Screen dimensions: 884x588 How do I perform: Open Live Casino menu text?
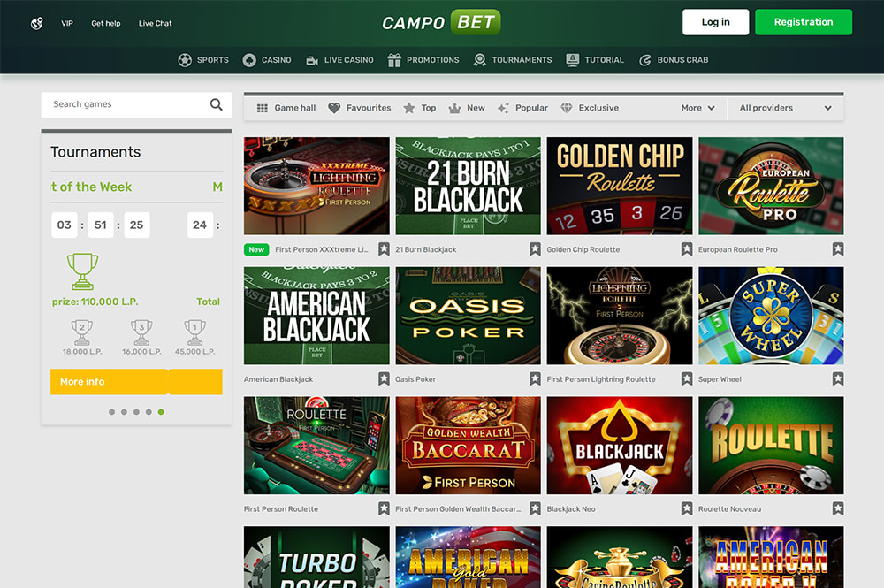click(x=349, y=60)
